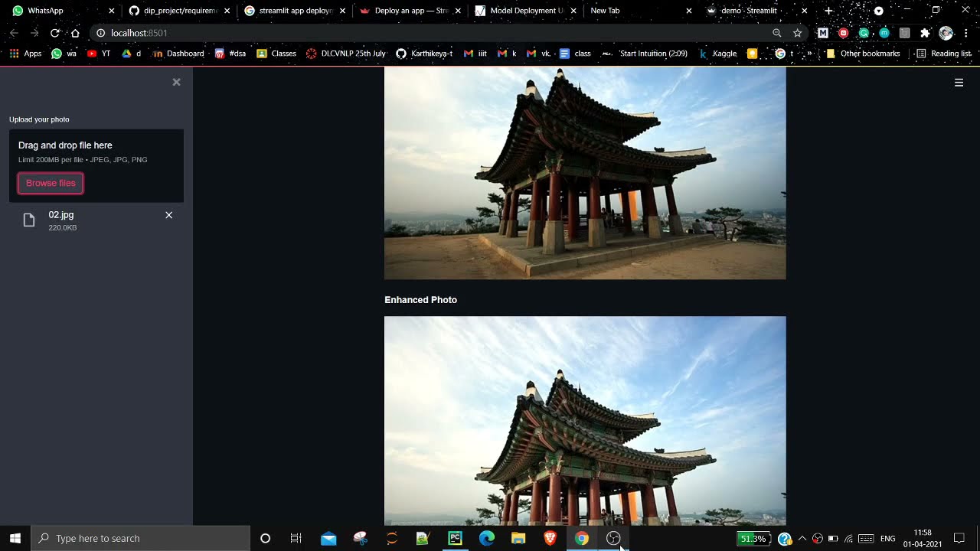Click the Browse files button

(51, 183)
